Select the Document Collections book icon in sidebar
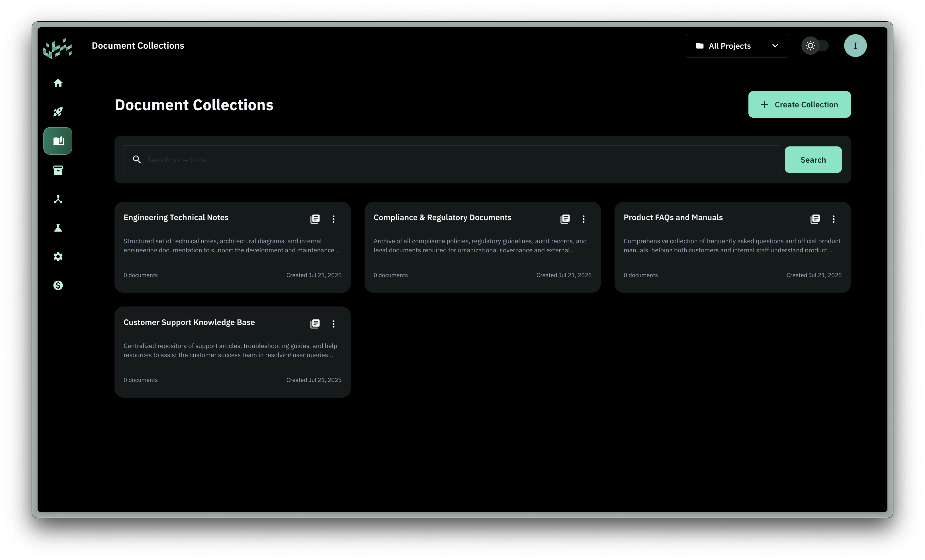This screenshot has width=925, height=560. click(x=58, y=141)
